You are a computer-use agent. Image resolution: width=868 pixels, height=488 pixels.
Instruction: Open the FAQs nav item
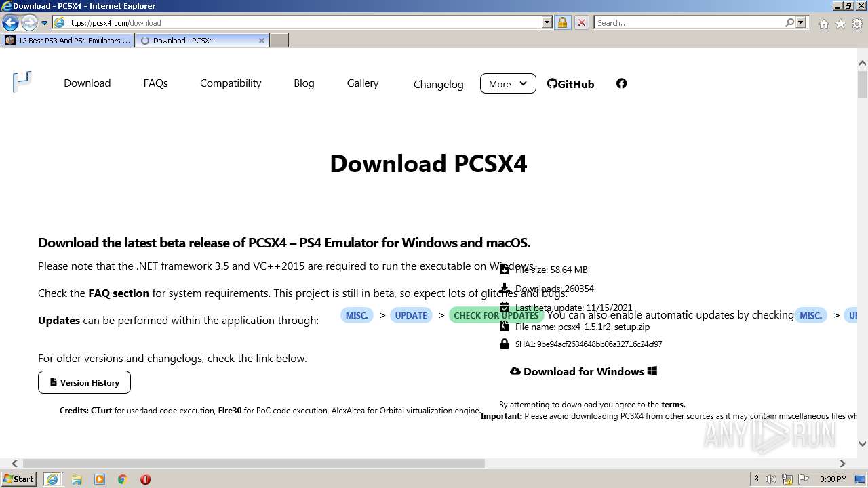tap(155, 83)
